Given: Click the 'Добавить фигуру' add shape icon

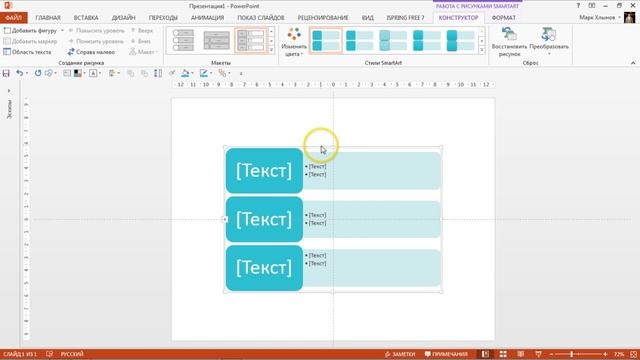Looking at the screenshot, I should point(7,31).
